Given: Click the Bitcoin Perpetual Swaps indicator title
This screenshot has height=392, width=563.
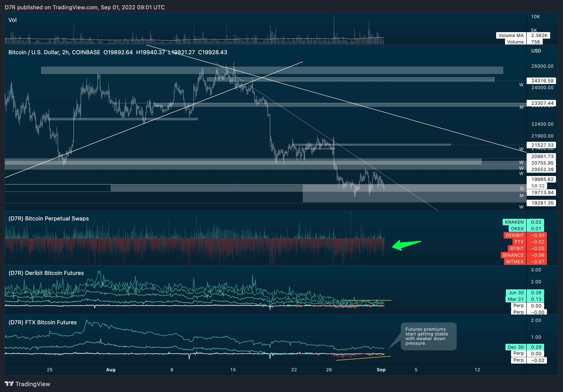Looking at the screenshot, I should coord(48,219).
